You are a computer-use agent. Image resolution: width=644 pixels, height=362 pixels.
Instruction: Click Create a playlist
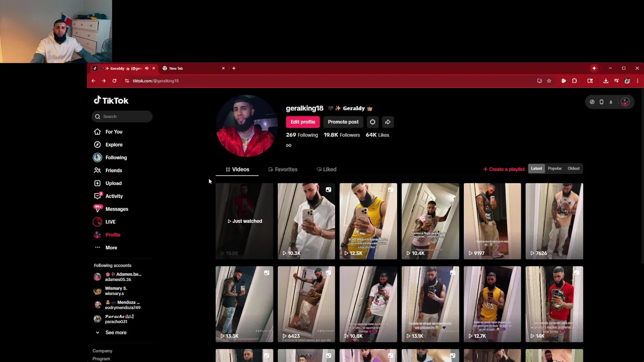pyautogui.click(x=504, y=169)
